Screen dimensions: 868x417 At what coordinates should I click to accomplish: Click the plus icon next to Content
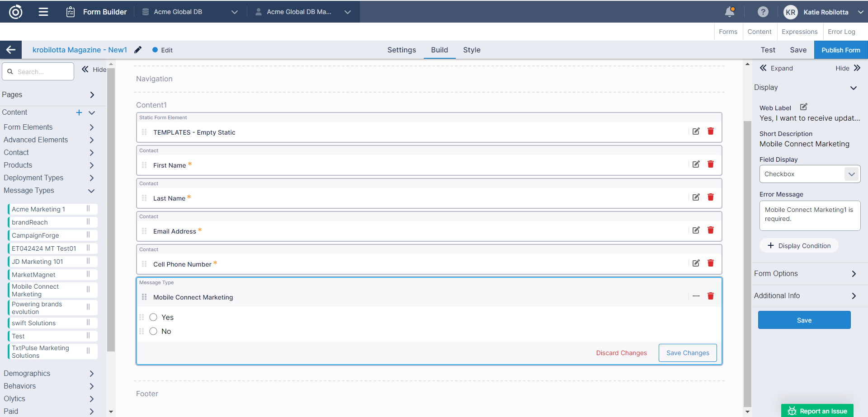pos(79,112)
